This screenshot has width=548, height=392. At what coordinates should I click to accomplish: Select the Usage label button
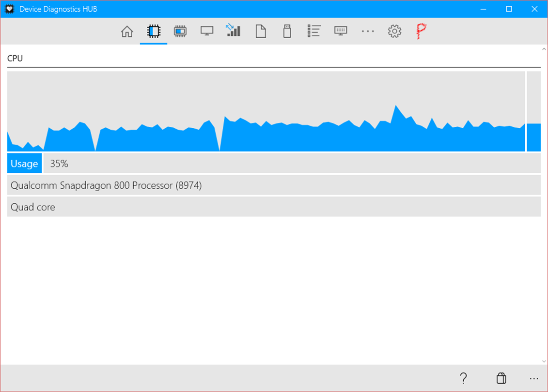24,164
